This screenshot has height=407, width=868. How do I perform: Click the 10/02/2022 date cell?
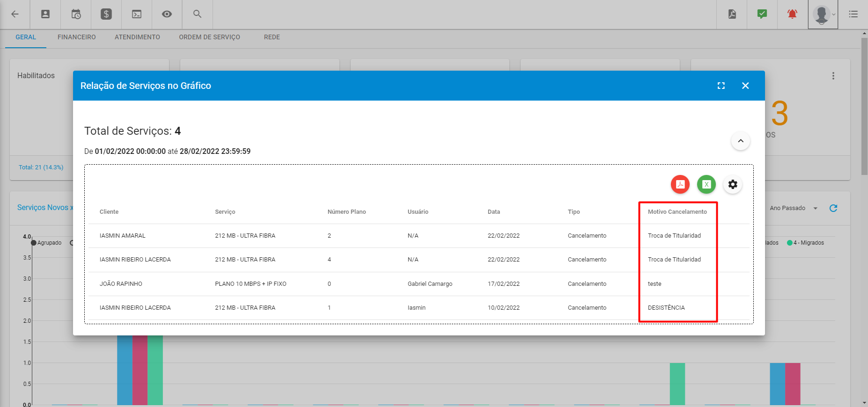[504, 308]
